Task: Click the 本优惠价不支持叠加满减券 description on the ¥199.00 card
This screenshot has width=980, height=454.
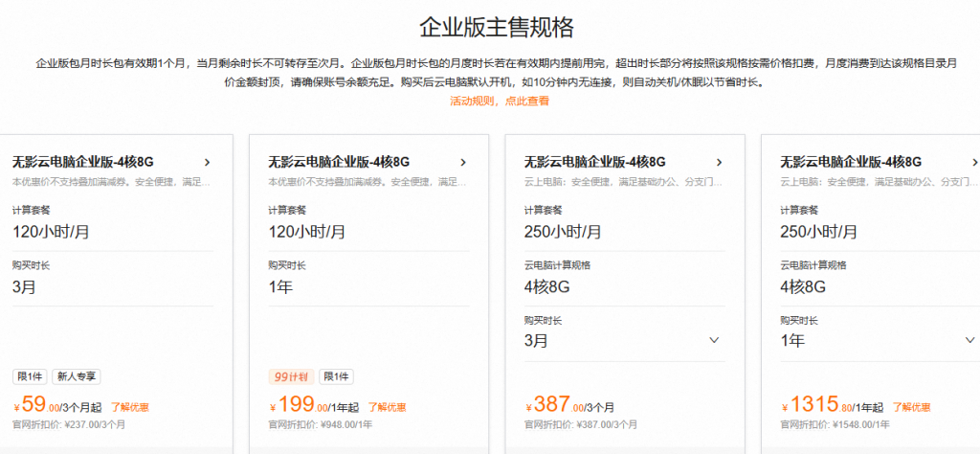Action: [x=367, y=183]
